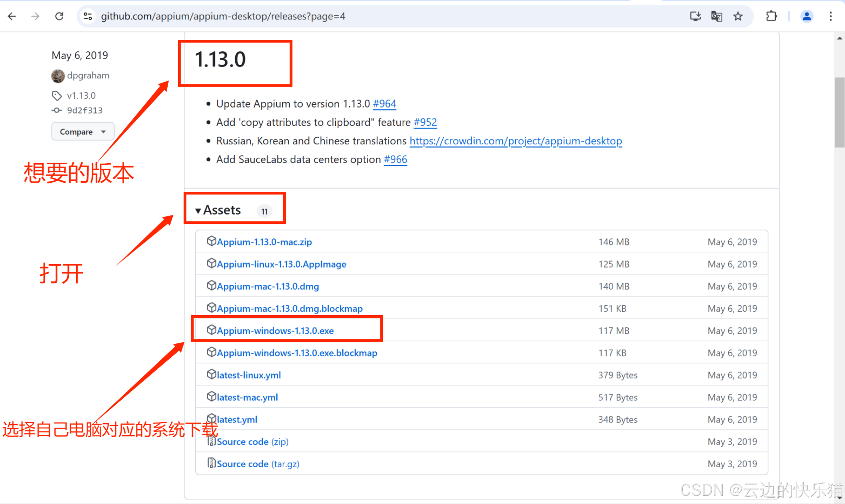Click zip file icon next to Source code (tar.gz)
The height and width of the screenshot is (504, 845).
tap(211, 463)
